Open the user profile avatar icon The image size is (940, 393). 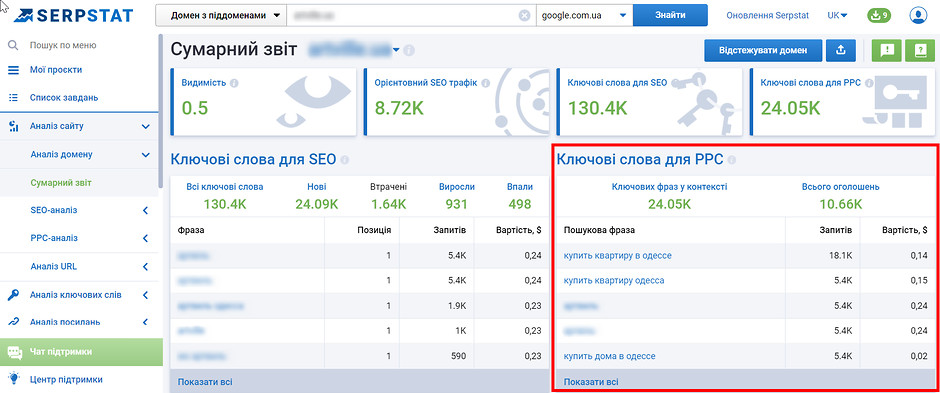(917, 15)
